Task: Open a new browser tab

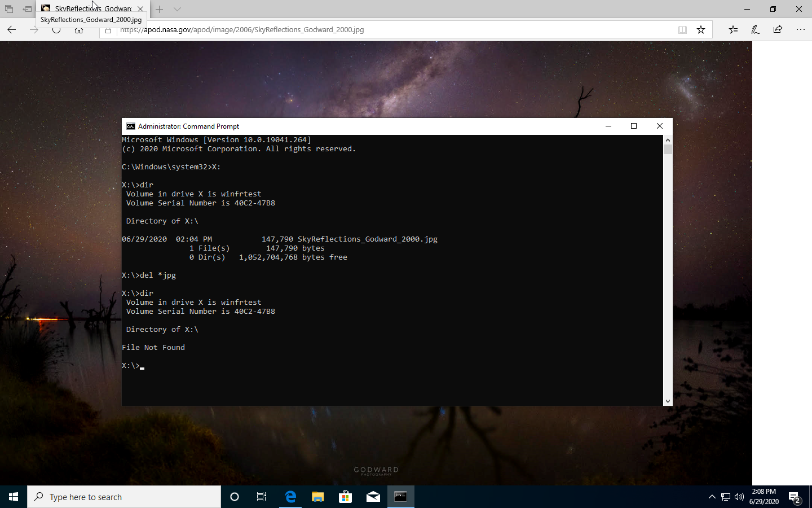Action: (158, 9)
